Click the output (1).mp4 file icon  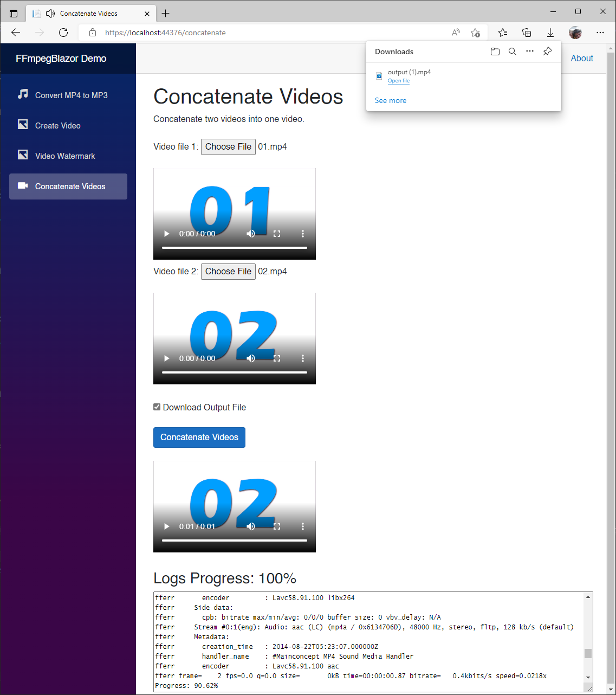click(x=379, y=76)
